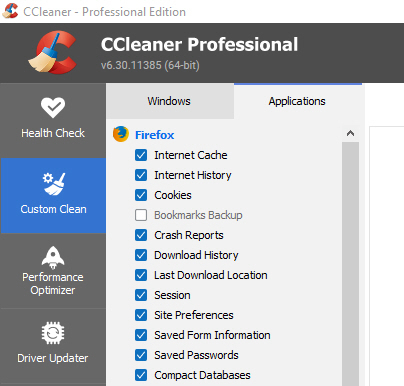Toggle the Compact Databases checkbox
This screenshot has height=386, width=404.
point(141,375)
